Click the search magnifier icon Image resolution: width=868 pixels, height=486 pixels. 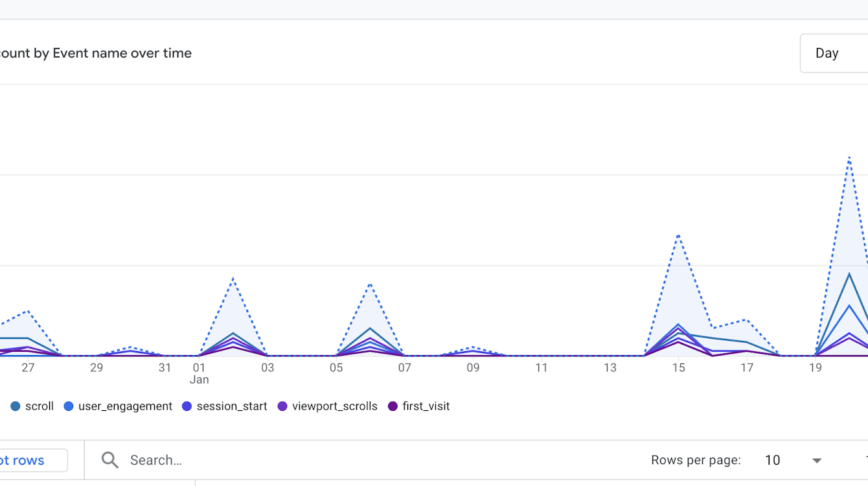(x=110, y=460)
